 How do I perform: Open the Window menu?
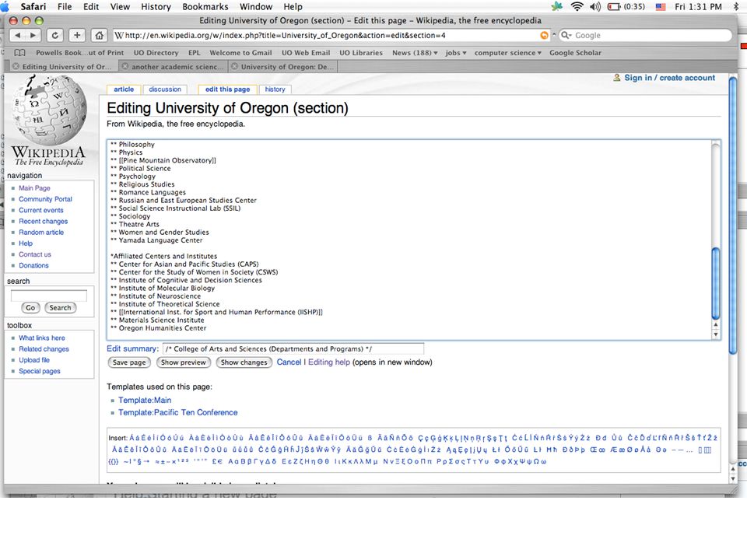pyautogui.click(x=256, y=7)
